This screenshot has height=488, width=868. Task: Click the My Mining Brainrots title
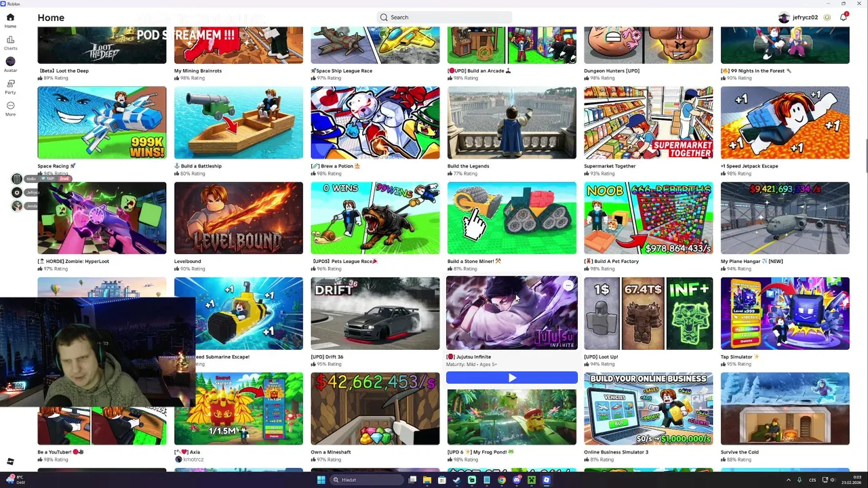point(198,70)
